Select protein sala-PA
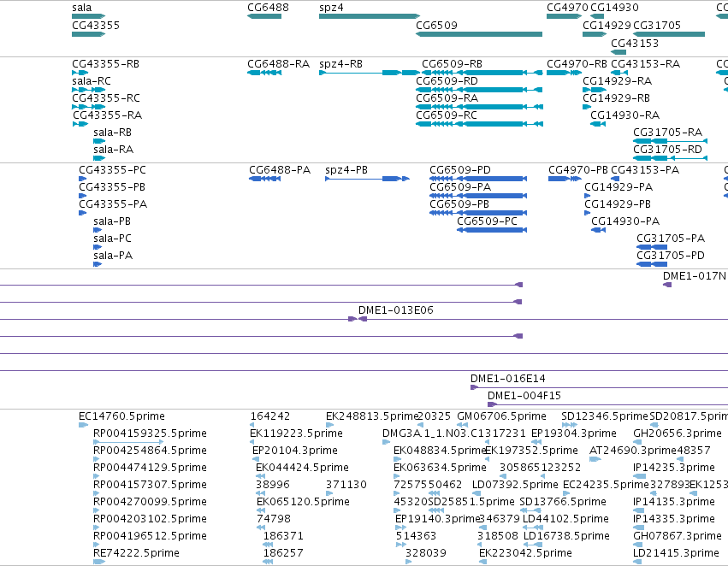728x566 pixels. click(98, 264)
